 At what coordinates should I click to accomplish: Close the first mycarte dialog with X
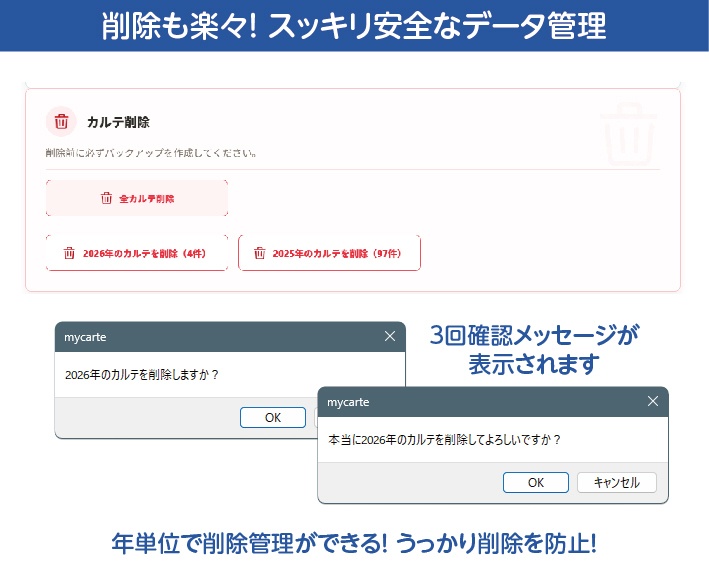(390, 336)
